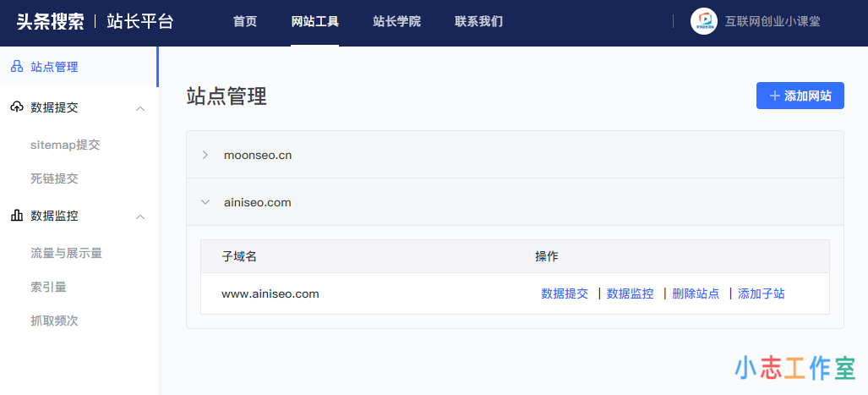Click the 数据提交 cloud upload icon

[x=17, y=107]
